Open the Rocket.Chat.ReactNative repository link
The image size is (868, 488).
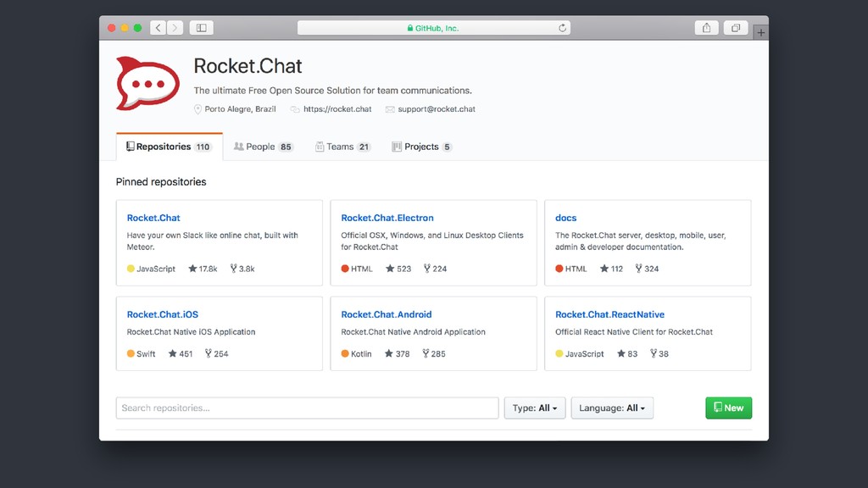coord(610,314)
